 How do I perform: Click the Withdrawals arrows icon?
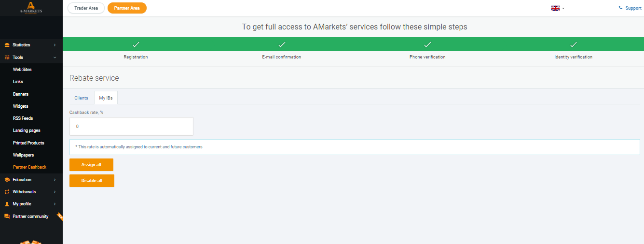point(7,192)
